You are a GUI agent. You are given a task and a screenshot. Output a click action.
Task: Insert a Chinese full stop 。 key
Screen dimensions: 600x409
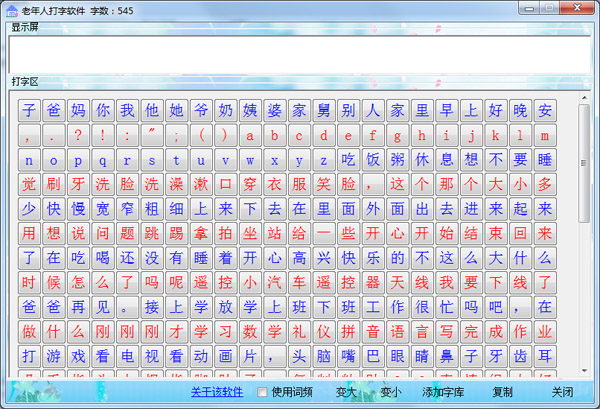click(127, 307)
